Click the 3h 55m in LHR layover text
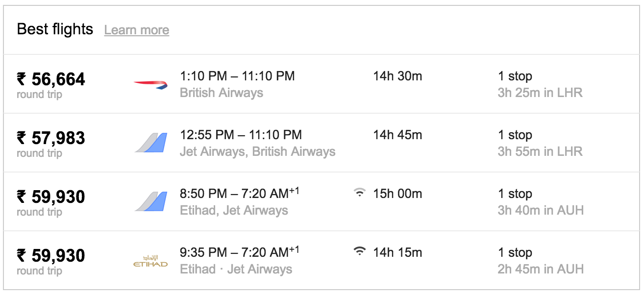Screen dimensions: 644x296 tap(540, 151)
